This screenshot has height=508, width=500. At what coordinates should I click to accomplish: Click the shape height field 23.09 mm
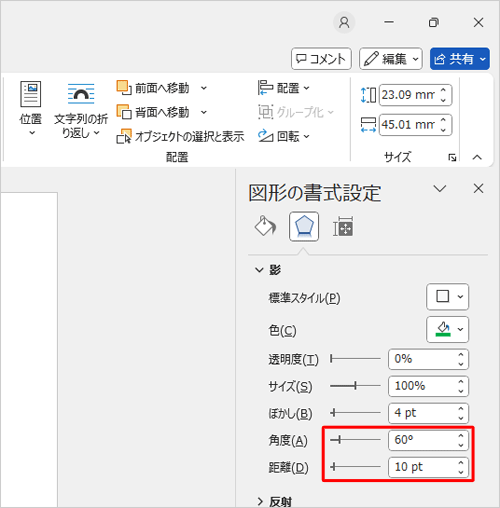(408, 95)
